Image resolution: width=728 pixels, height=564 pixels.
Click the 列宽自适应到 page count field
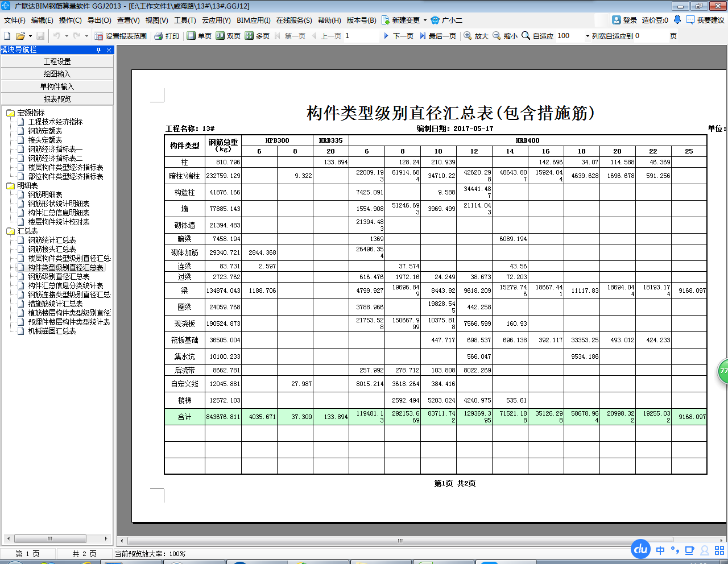pos(651,36)
